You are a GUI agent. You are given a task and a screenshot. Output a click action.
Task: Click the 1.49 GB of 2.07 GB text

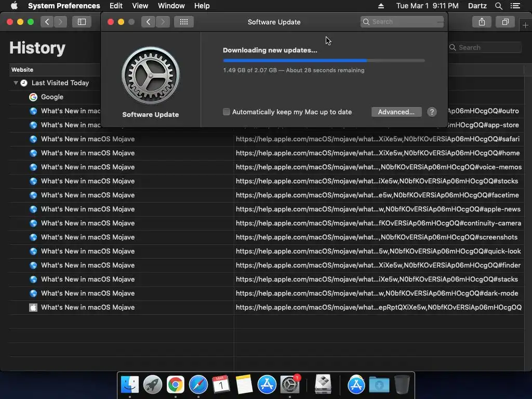(x=250, y=70)
